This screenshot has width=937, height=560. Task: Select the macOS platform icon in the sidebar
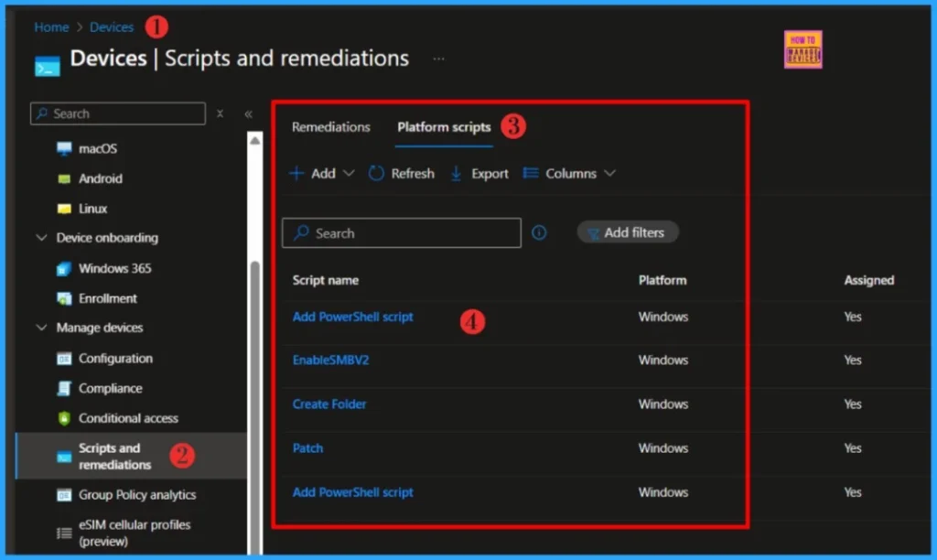click(x=62, y=148)
